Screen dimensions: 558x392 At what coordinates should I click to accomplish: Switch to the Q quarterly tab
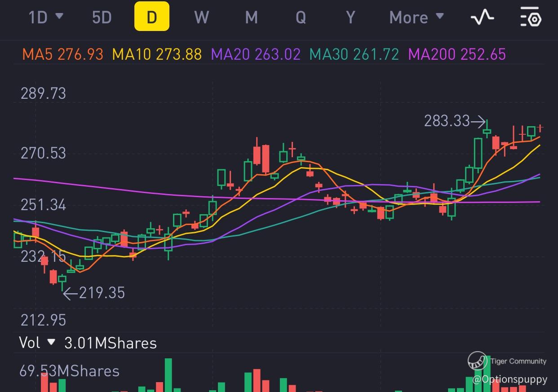301,18
